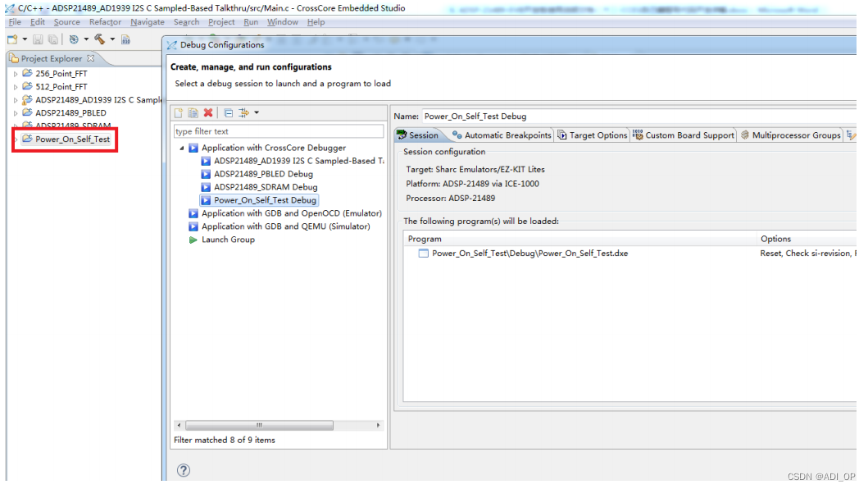Select Application with GDB and QEMU (Simulator)
Screen dimensions: 868x489
point(279,226)
